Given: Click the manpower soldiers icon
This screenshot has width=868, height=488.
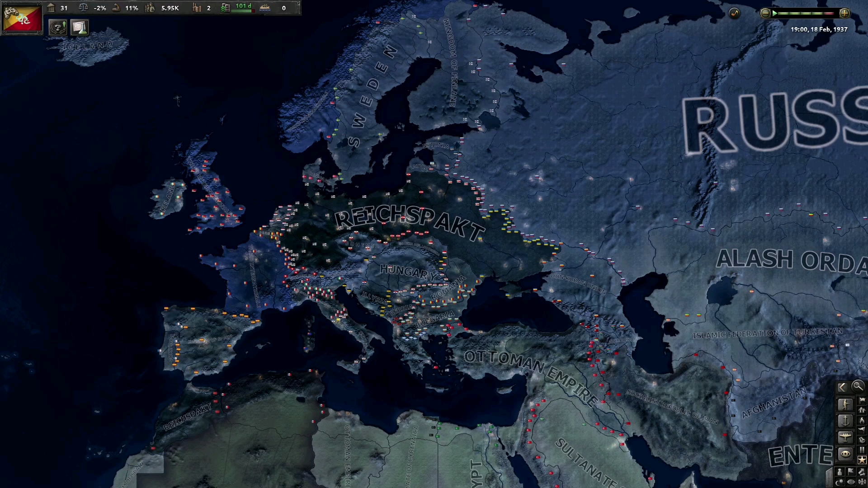Looking at the screenshot, I should [150, 8].
